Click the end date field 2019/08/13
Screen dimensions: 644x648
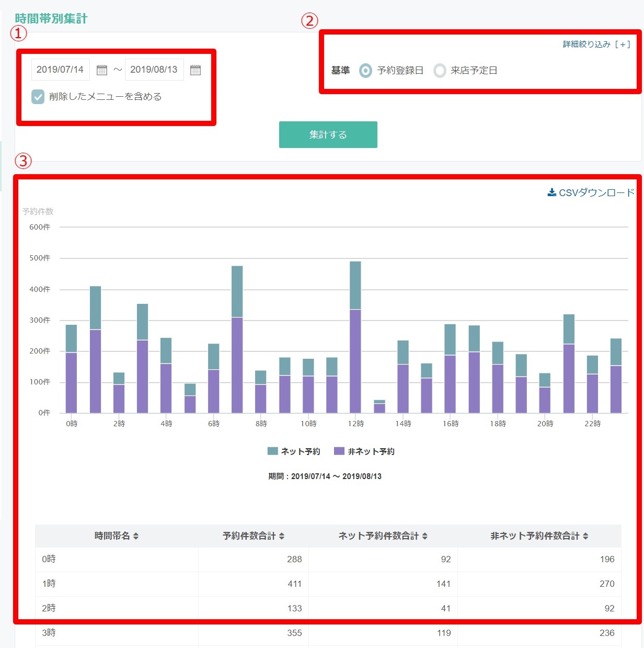pos(154,70)
